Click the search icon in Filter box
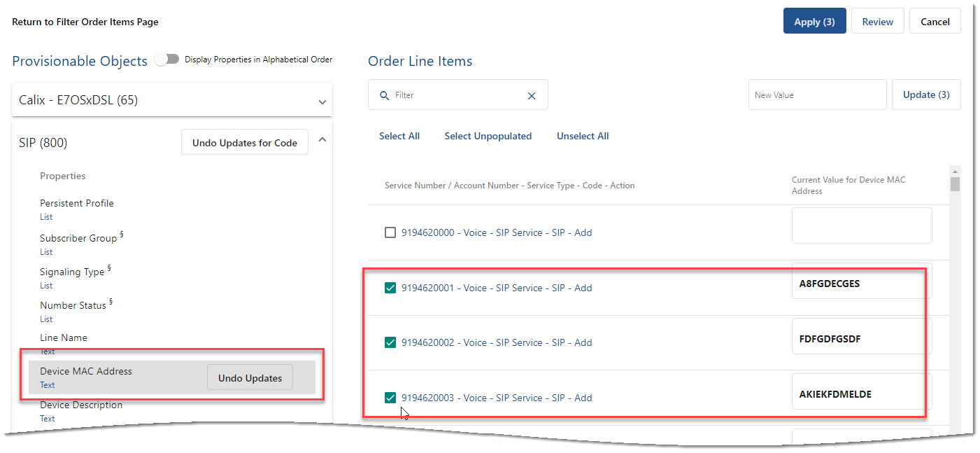 tap(384, 95)
